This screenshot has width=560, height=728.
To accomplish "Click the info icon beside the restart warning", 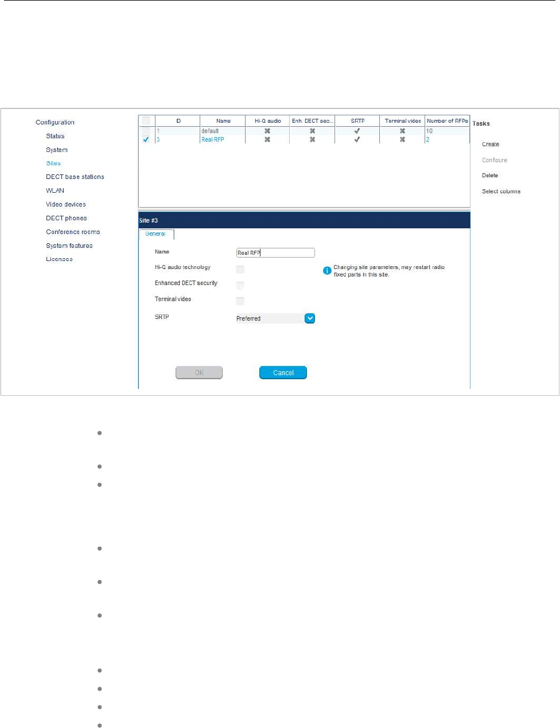I will (x=327, y=271).
